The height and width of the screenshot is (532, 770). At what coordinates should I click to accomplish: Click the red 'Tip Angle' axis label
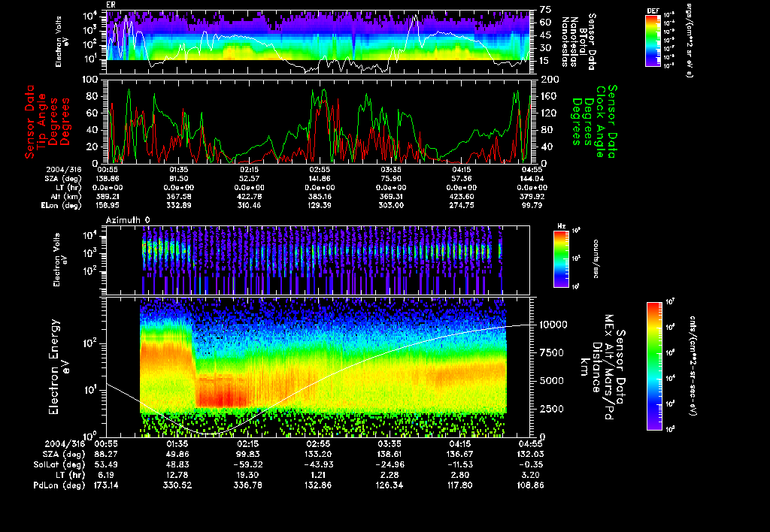tap(42, 121)
